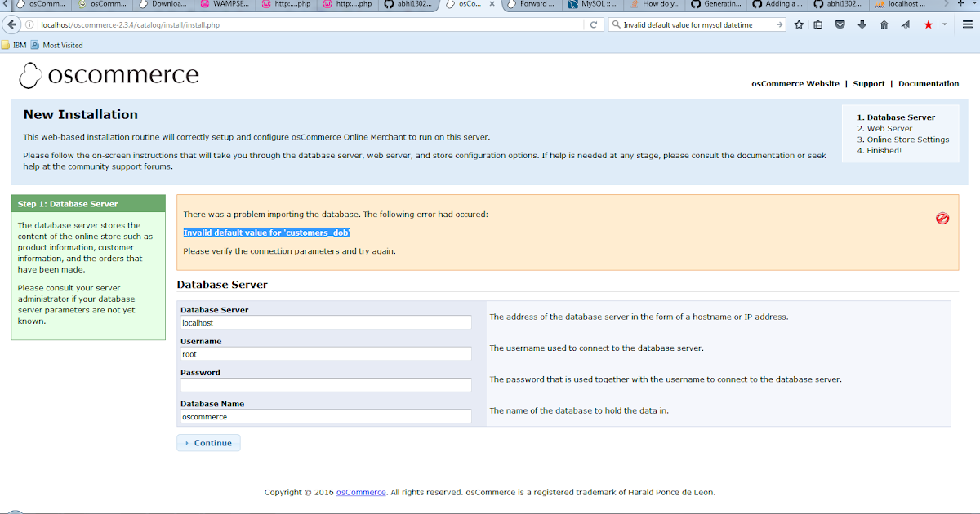
Task: Click the paper plane send icon
Action: point(906,25)
